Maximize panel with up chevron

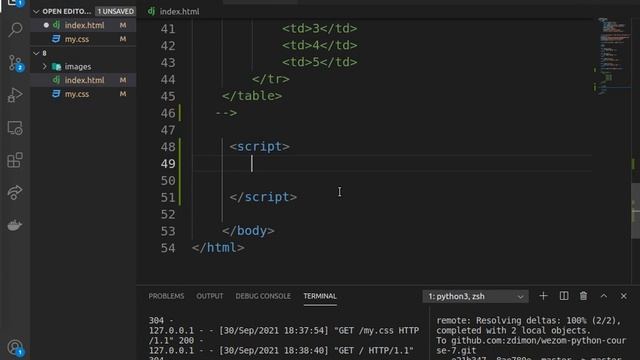(x=604, y=296)
